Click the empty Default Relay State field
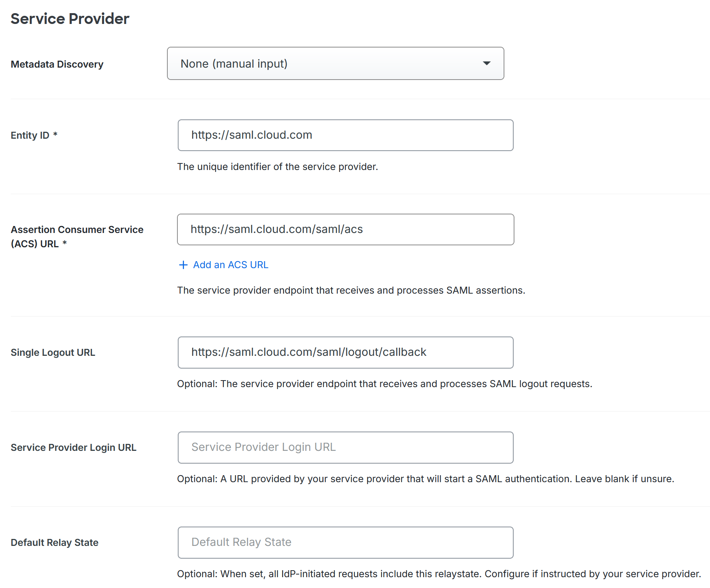The image size is (710, 588). (345, 542)
